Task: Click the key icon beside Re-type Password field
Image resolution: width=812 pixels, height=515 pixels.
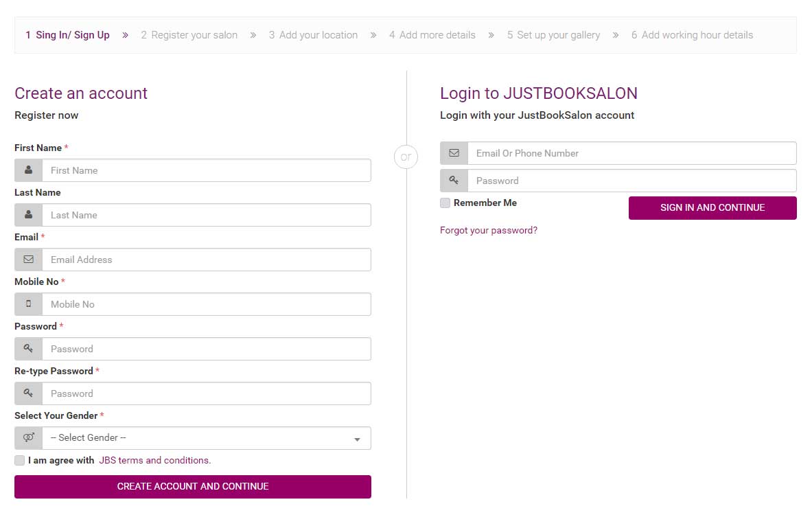Action: pos(28,393)
